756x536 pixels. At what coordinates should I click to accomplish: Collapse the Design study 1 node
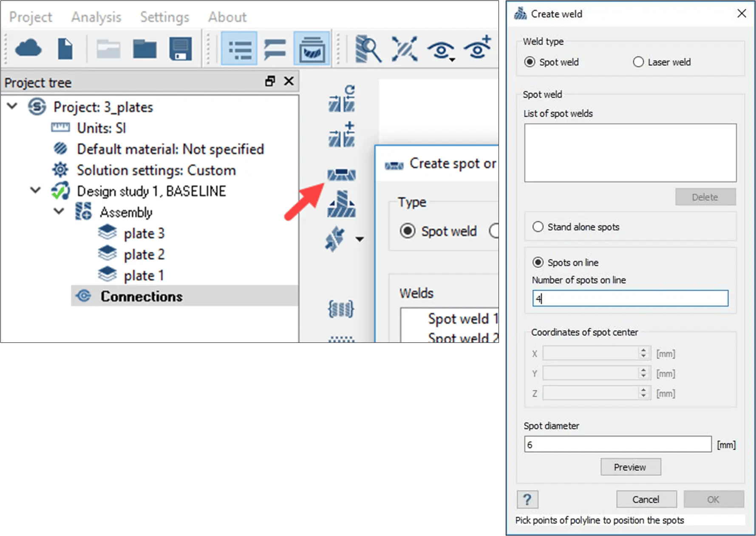(36, 190)
